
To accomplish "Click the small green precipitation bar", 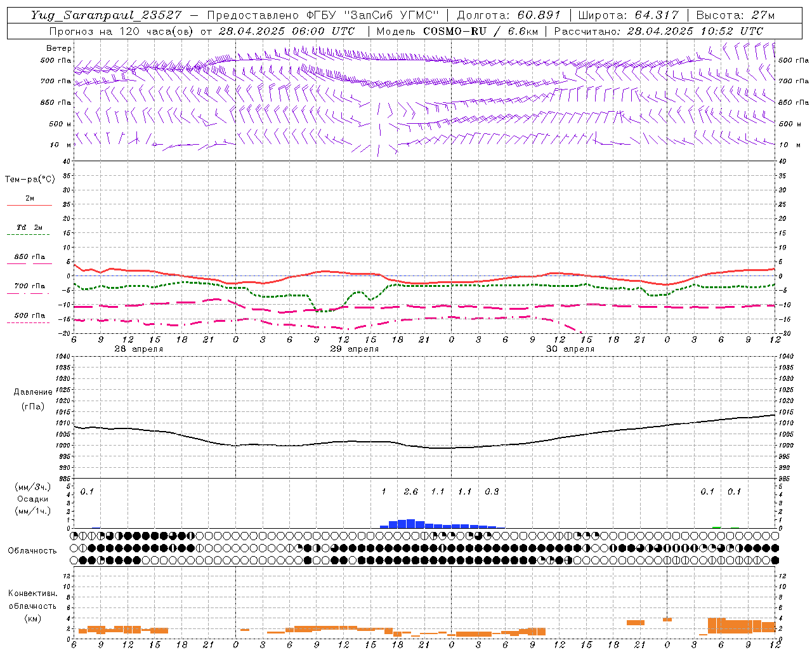I will tap(716, 527).
